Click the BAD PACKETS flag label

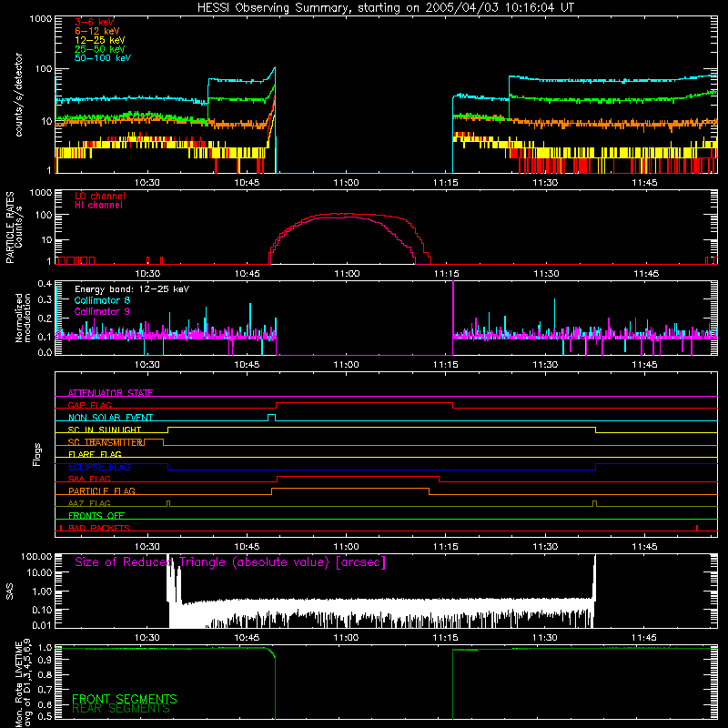pos(99,528)
